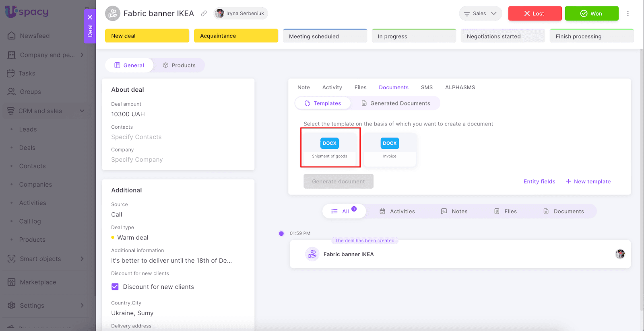This screenshot has width=644, height=331.
Task: Mark the deal as Won
Action: pyautogui.click(x=591, y=14)
